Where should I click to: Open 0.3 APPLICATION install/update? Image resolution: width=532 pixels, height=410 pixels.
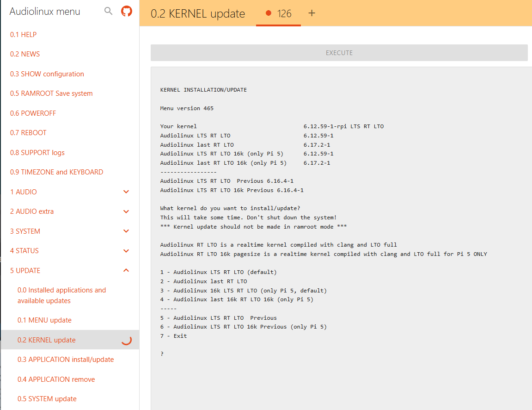[66, 360]
